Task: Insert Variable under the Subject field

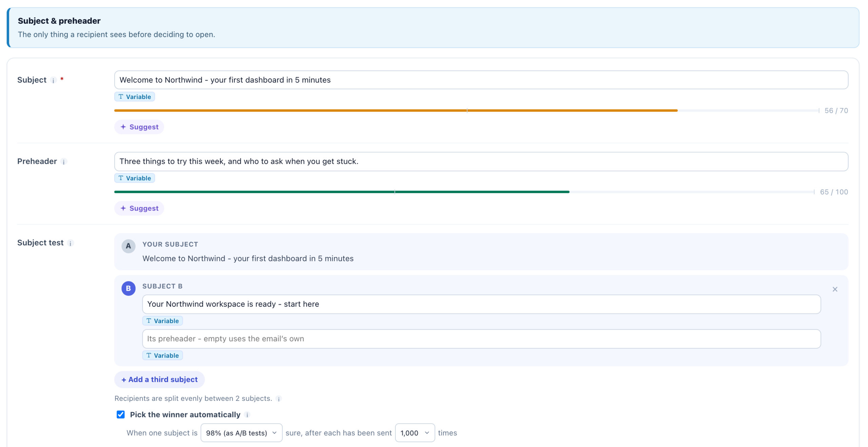Action: pos(135,97)
